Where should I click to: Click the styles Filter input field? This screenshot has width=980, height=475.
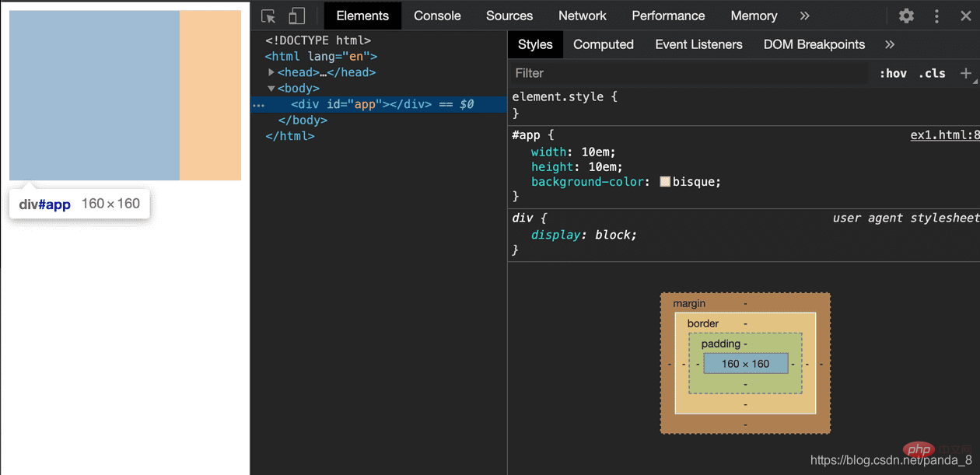point(688,73)
